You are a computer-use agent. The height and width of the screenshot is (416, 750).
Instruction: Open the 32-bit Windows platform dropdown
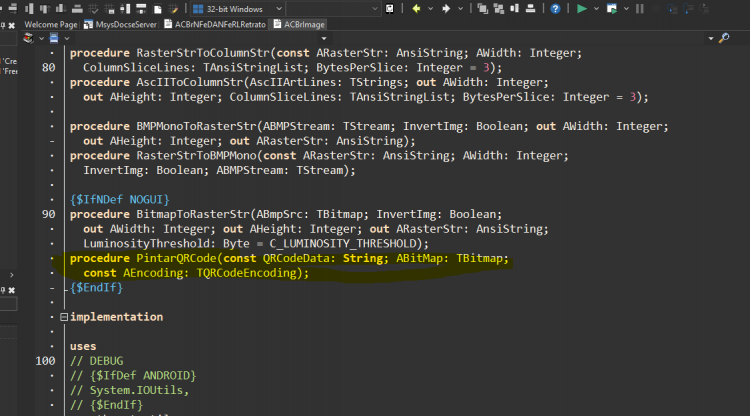(279, 9)
